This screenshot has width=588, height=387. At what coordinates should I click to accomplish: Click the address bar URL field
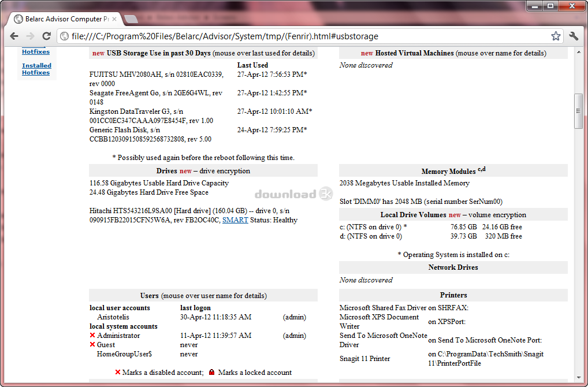tap(311, 36)
